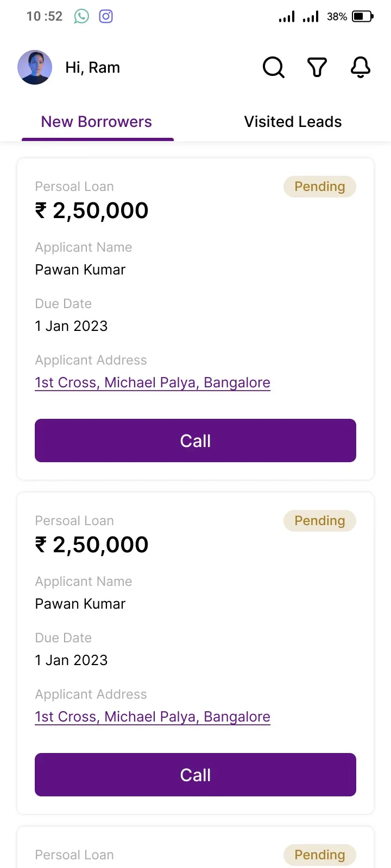The height and width of the screenshot is (868, 391).
Task: Call the second Pawan Kumar applicant
Action: (195, 775)
